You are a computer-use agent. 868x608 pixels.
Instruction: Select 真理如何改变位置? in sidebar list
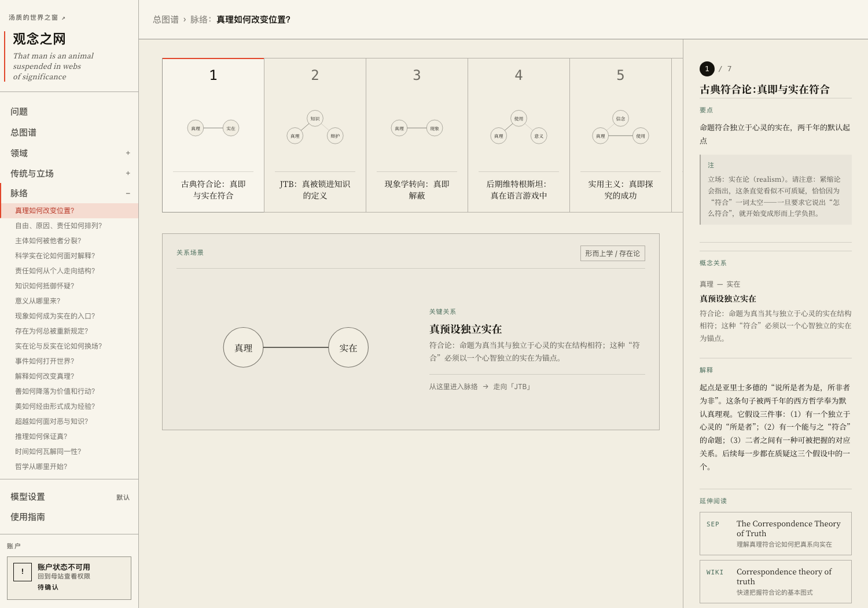(69, 211)
